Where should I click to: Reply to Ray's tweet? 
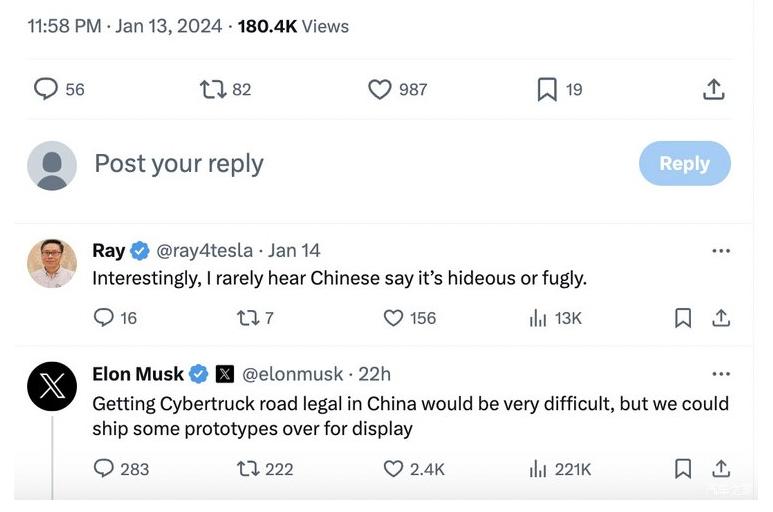(x=104, y=318)
